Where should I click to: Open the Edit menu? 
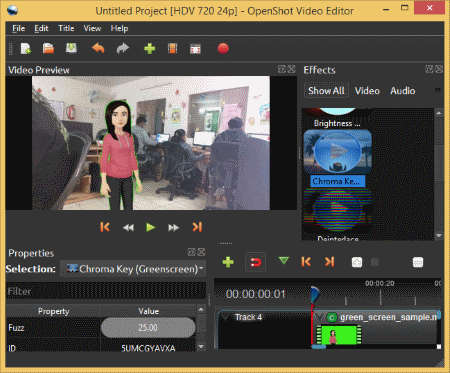pyautogui.click(x=41, y=28)
